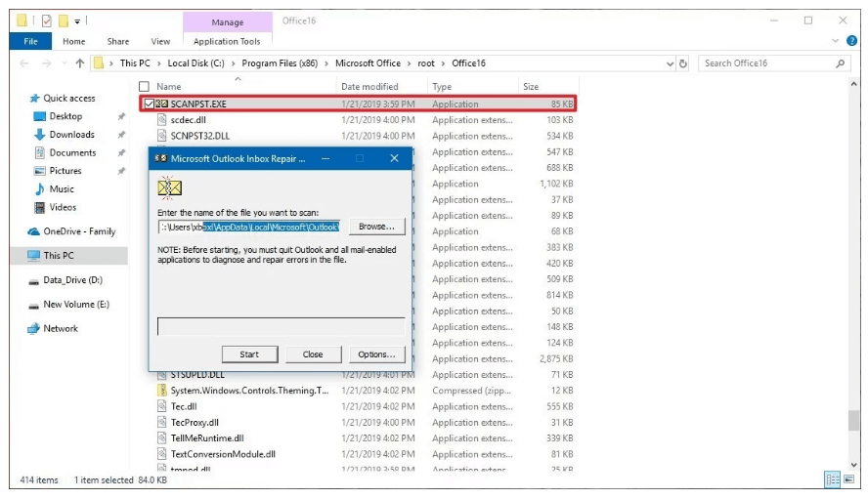The width and height of the screenshot is (868, 499).
Task: Open OneDrive - Family in sidebar
Action: (x=79, y=231)
